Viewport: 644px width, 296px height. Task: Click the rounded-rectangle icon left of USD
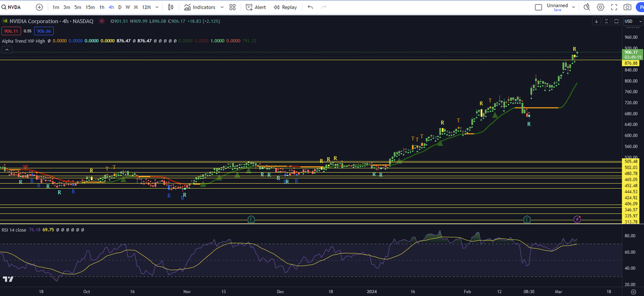click(616, 21)
